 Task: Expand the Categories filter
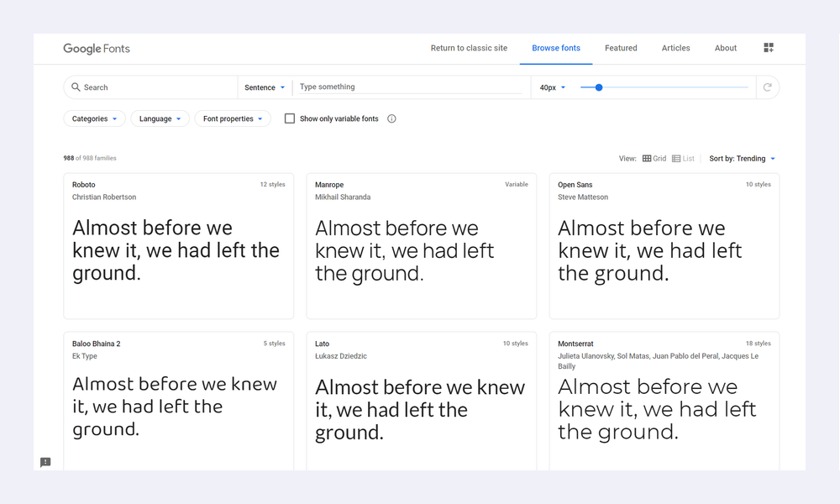94,118
